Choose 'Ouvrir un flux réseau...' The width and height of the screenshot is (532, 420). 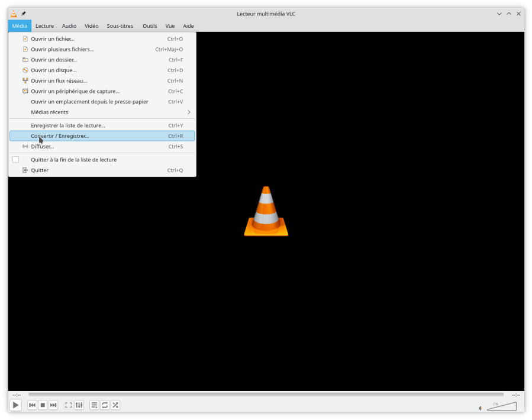pyautogui.click(x=59, y=81)
